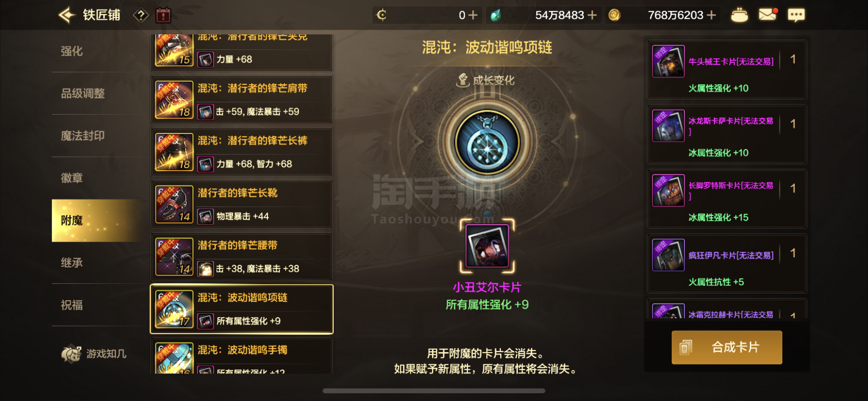This screenshot has width=868, height=401.
Task: Open the red calendar alert icon
Action: pos(163,15)
